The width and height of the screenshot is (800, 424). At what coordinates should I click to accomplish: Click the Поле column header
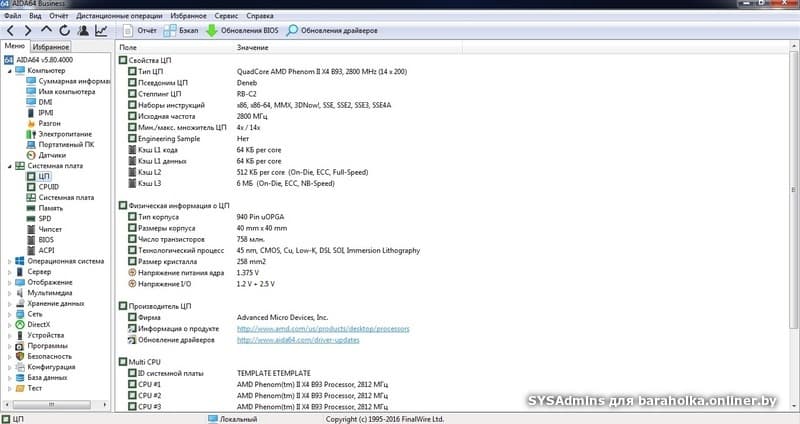coord(128,47)
